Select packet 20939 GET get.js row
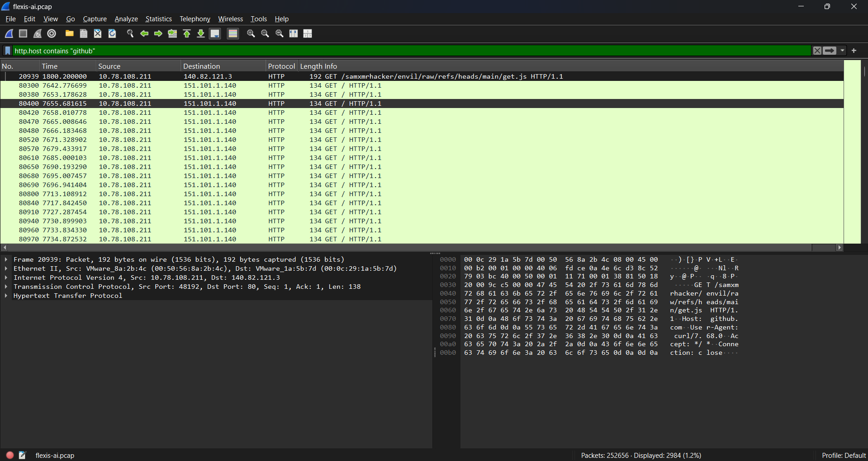Viewport: 868px width, 461px height. 422,76
